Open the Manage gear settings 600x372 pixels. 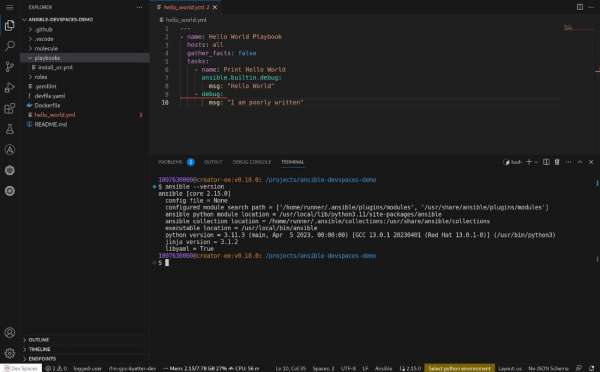click(10, 353)
